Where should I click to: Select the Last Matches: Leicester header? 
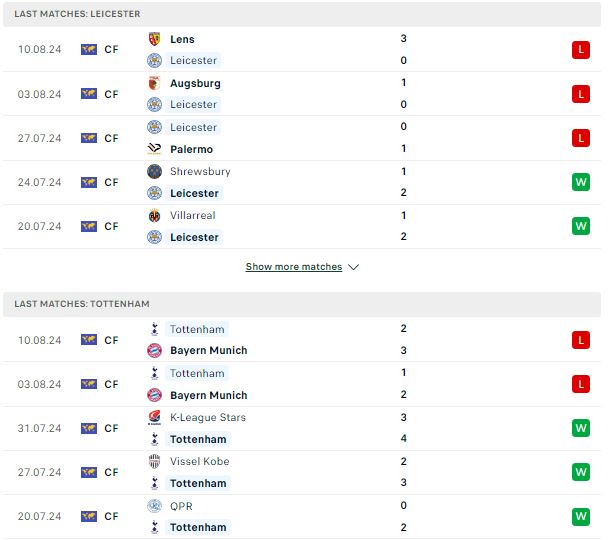pyautogui.click(x=302, y=14)
